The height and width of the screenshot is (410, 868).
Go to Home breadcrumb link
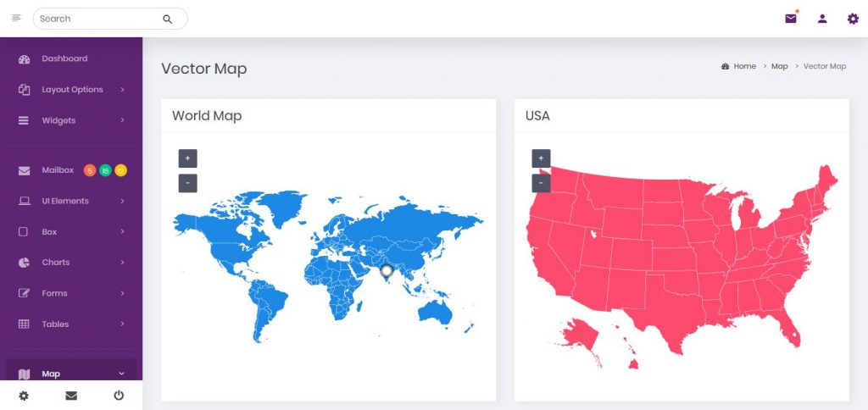coord(744,66)
